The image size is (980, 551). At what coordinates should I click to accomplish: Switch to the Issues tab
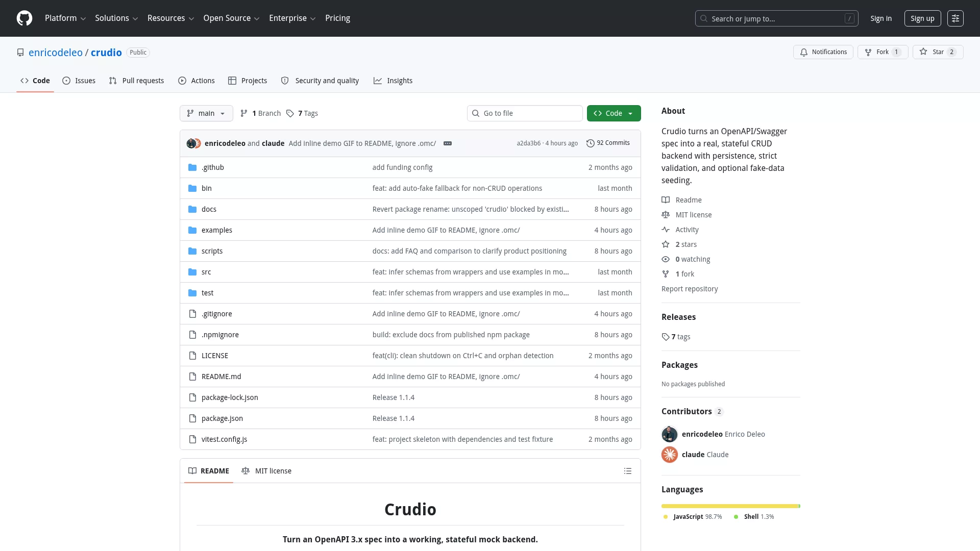pos(79,81)
